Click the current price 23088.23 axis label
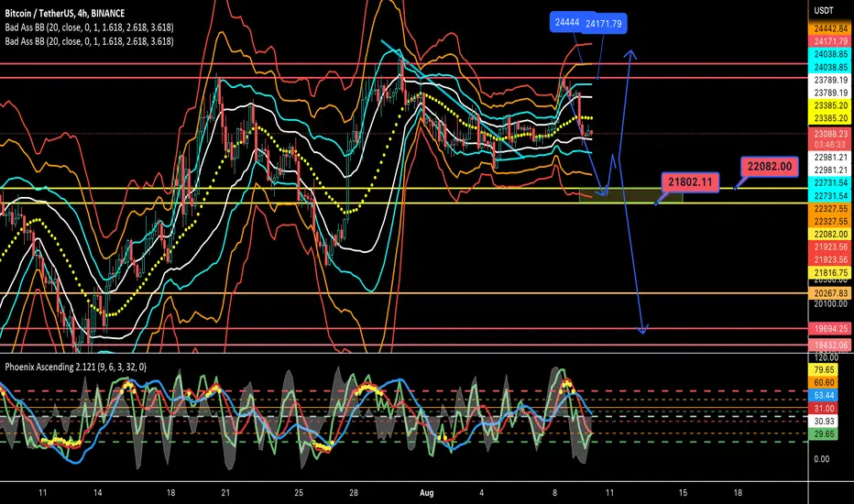The width and height of the screenshot is (854, 504). click(830, 134)
